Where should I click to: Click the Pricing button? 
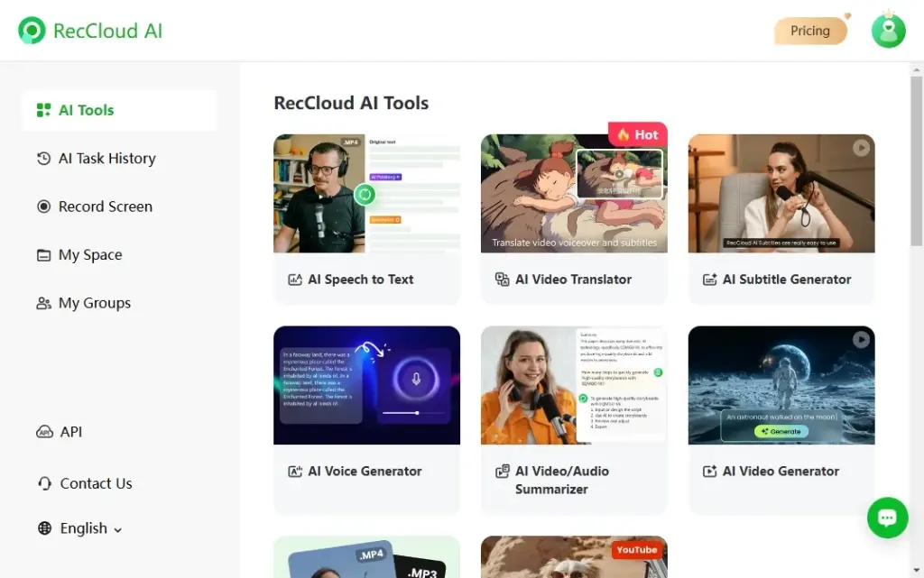coord(809,30)
